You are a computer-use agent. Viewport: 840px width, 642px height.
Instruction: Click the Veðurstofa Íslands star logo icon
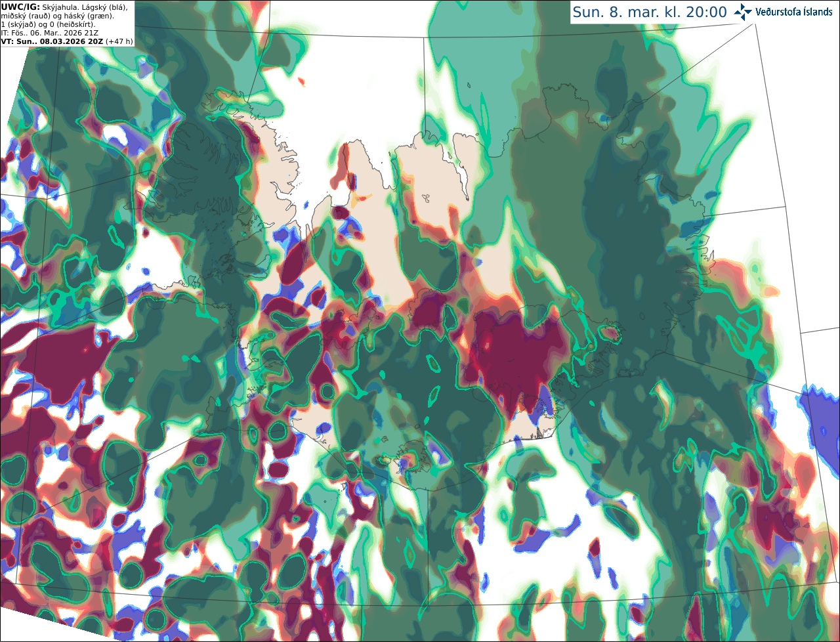point(743,12)
